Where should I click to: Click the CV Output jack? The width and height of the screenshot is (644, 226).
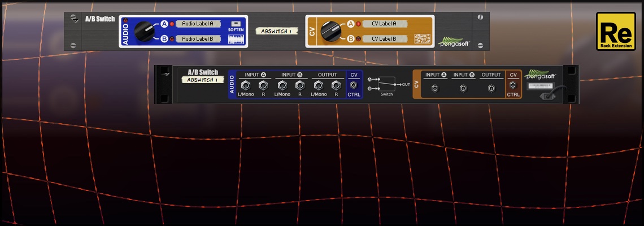(491, 88)
